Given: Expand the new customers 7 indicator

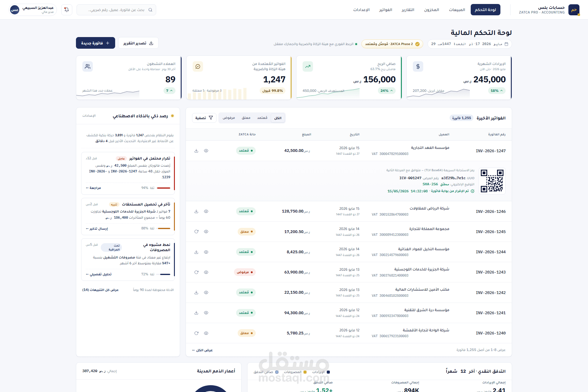Looking at the screenshot, I should tap(169, 91).
